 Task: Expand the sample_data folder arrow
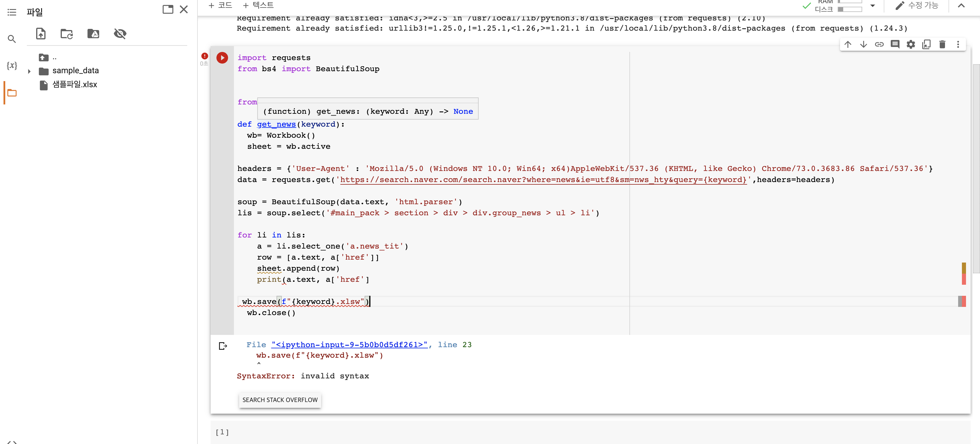coord(29,71)
